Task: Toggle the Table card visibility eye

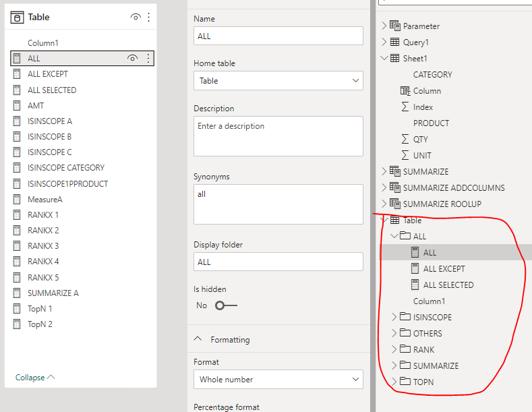Action: (136, 18)
